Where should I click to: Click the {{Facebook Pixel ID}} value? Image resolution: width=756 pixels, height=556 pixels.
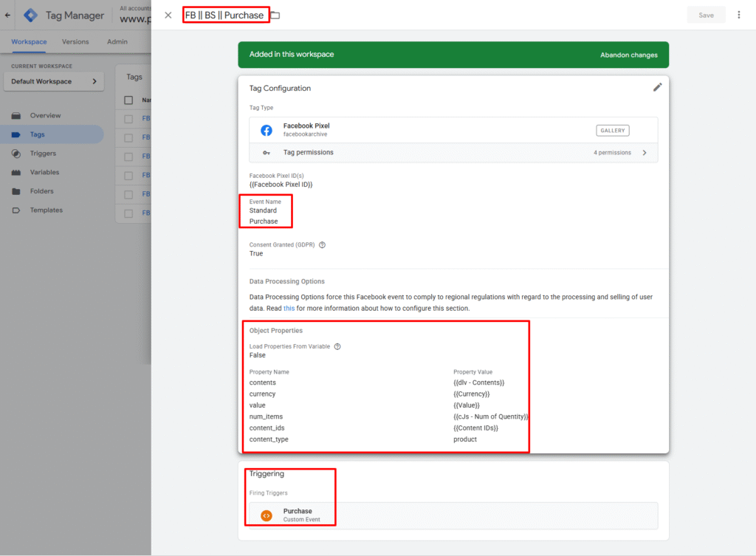coord(281,185)
